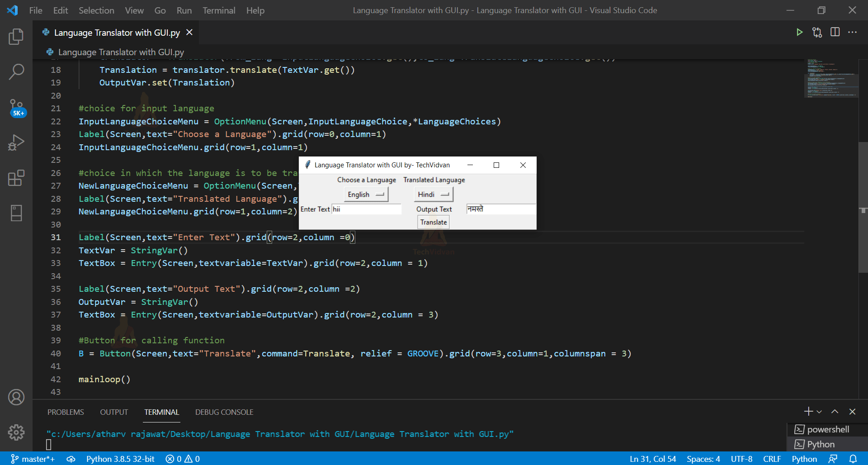Screen dimensions: 868x465
Task: Open the Explorer view in the activity bar
Action: coord(16,37)
